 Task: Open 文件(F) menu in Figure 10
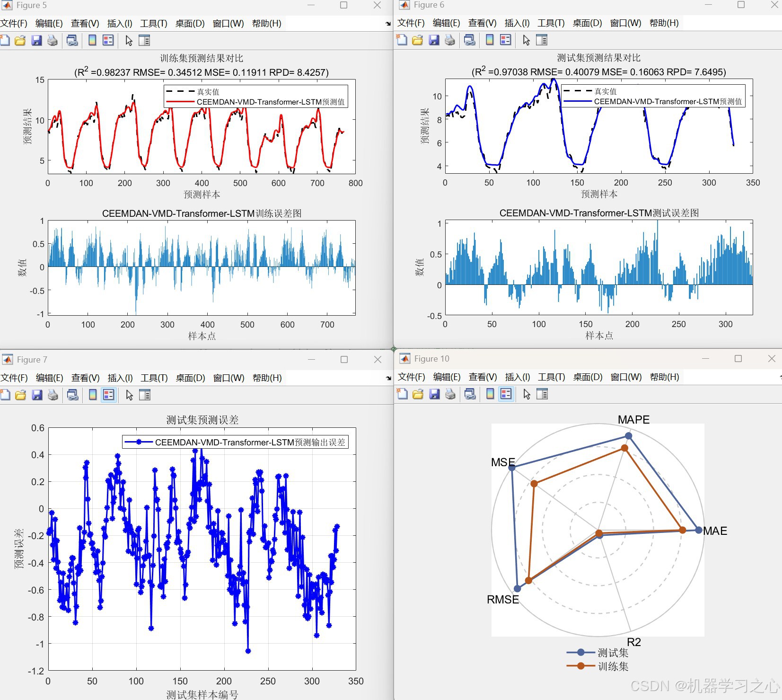412,377
